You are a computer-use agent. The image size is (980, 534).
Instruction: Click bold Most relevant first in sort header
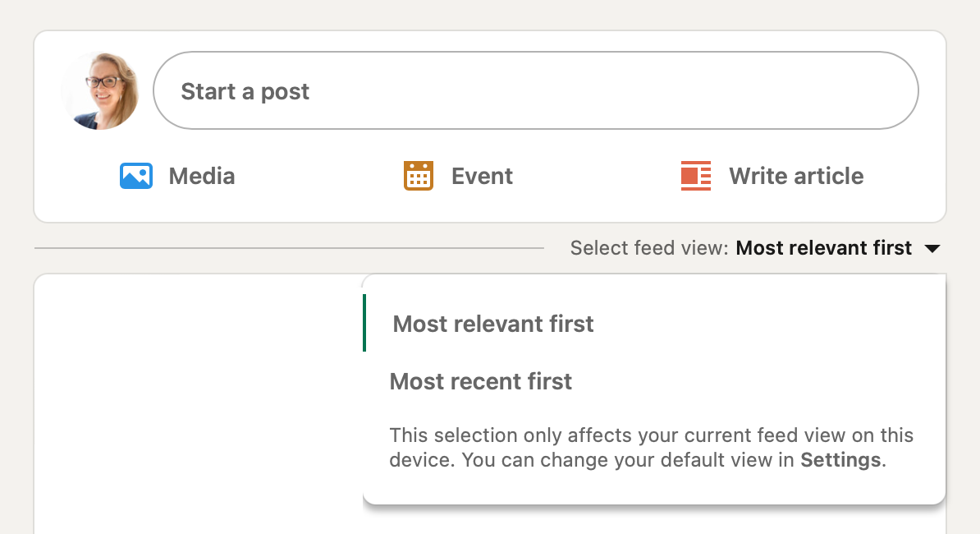(x=824, y=248)
